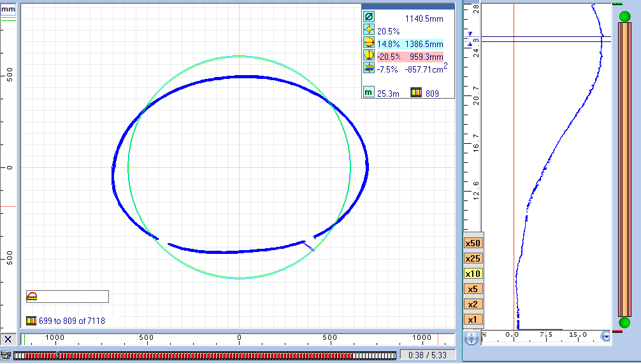Click the vertical diameter icon beside -20.5%
The height and width of the screenshot is (364, 641).
point(369,55)
